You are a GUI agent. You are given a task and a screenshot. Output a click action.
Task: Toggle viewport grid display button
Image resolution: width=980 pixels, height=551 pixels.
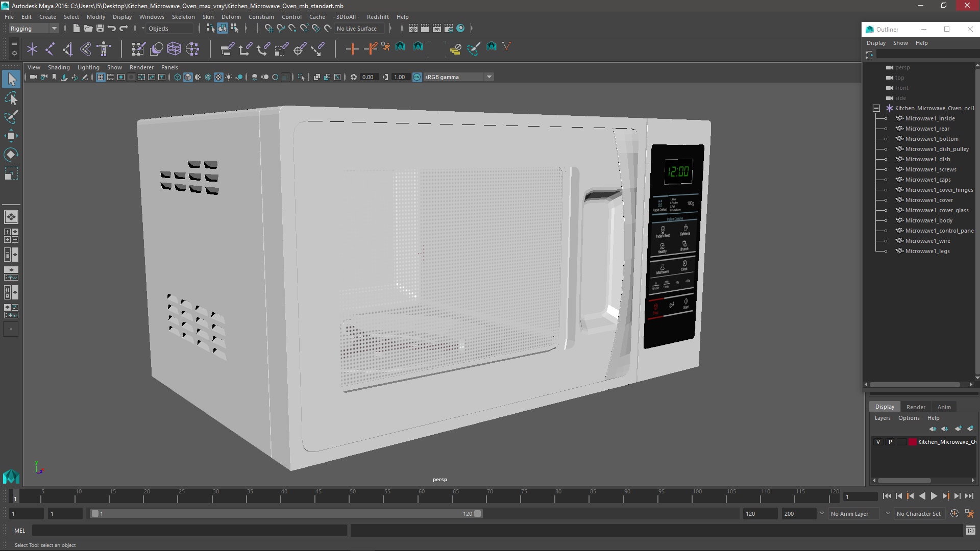coord(101,77)
